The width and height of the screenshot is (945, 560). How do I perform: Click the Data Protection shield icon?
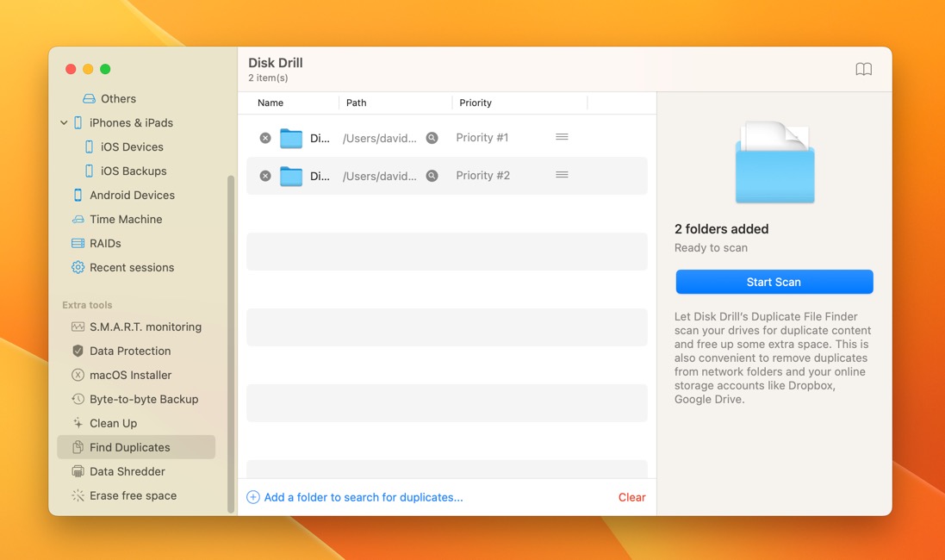(78, 351)
